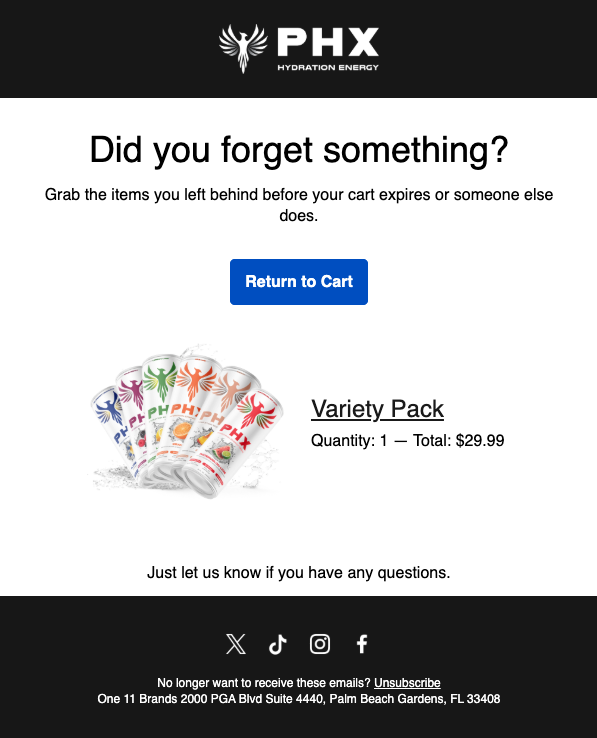
Task: Open the Facebook social icon
Action: (362, 644)
